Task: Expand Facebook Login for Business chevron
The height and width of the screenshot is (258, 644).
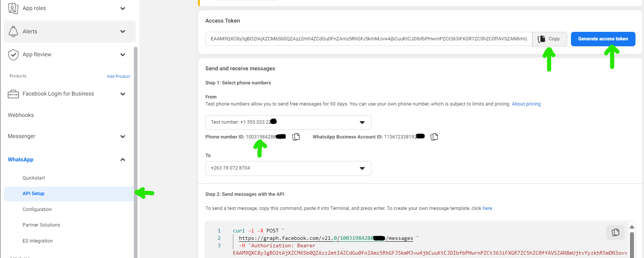Action: 123,94
